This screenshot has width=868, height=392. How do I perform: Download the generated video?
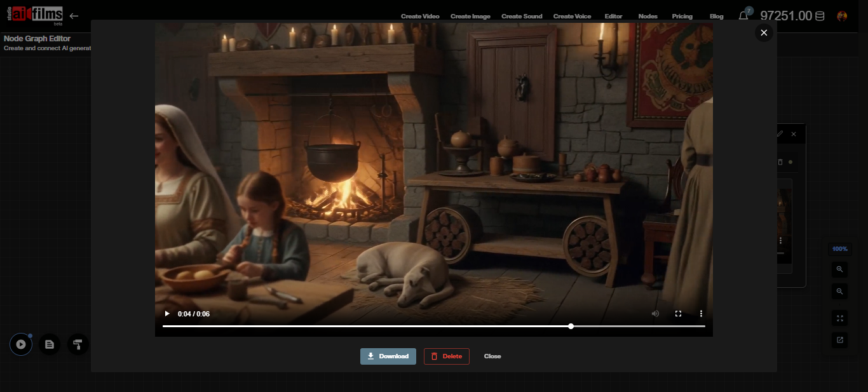[388, 356]
